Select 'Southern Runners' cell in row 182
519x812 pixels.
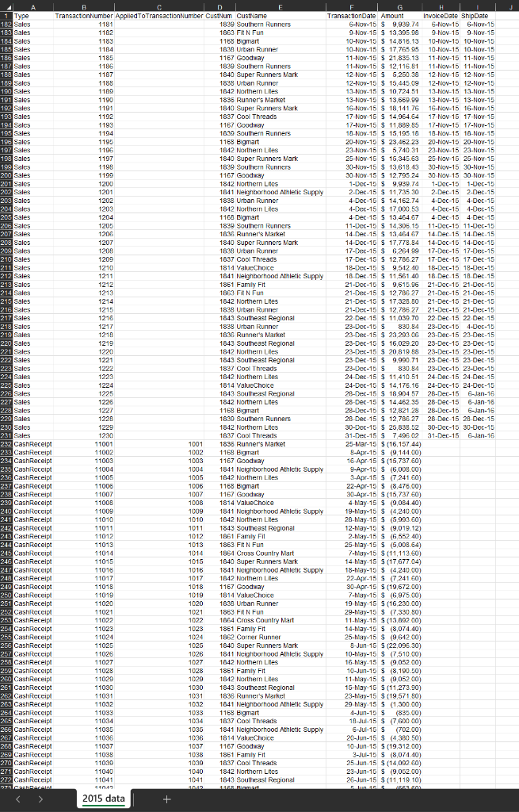(x=280, y=25)
